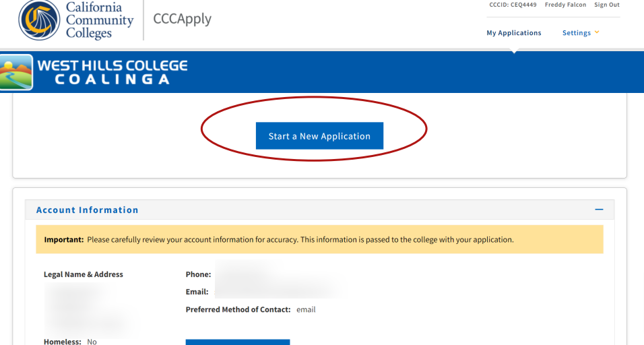Image resolution: width=644 pixels, height=345 pixels.
Task: Click the Preferred Method of Contact email value
Action: 306,310
